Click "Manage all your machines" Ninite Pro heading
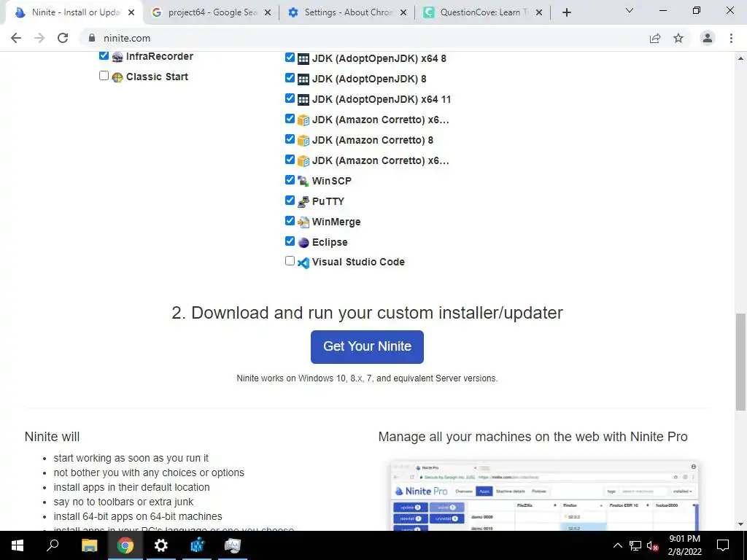The height and width of the screenshot is (560, 747). point(533,437)
